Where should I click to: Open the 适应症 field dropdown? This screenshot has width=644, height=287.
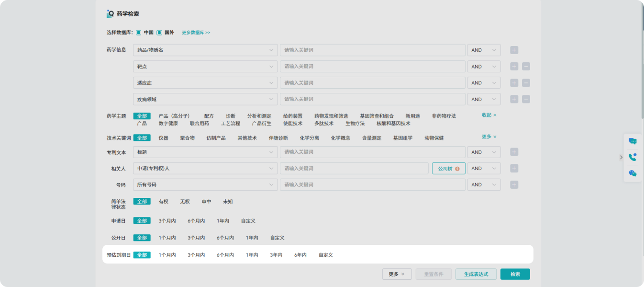click(205, 83)
